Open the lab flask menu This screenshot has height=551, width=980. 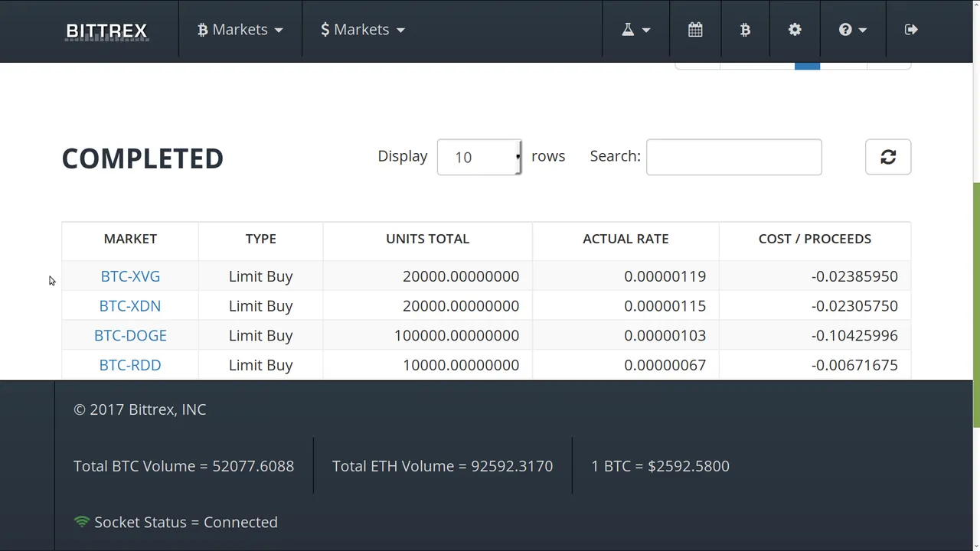pos(635,29)
